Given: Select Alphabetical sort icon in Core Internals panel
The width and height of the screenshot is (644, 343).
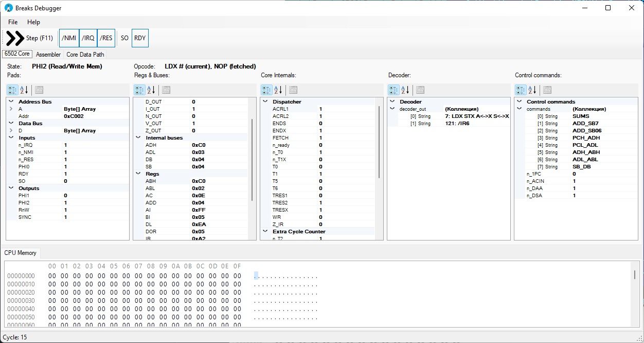Looking at the screenshot, I should point(278,90).
